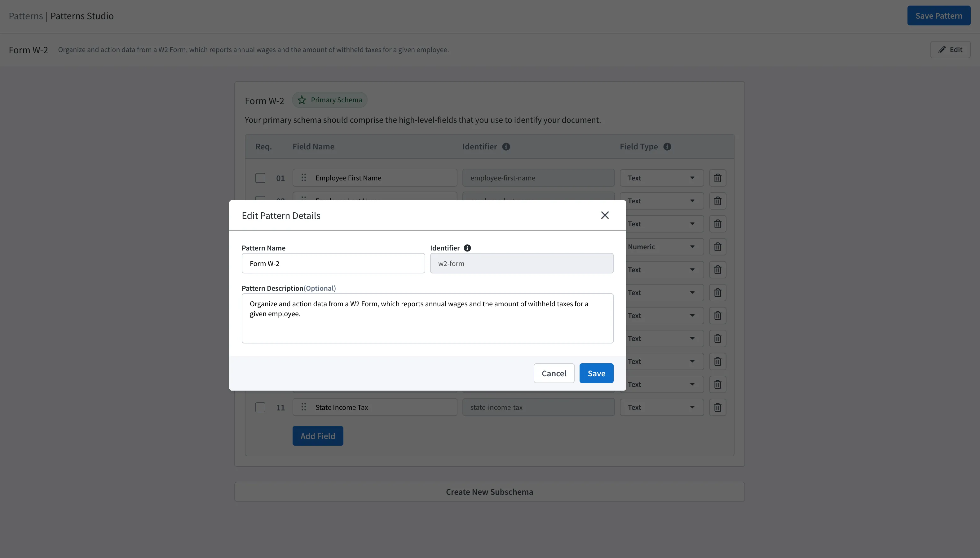Click the Field Type column info icon
The width and height of the screenshot is (980, 558).
(x=667, y=147)
